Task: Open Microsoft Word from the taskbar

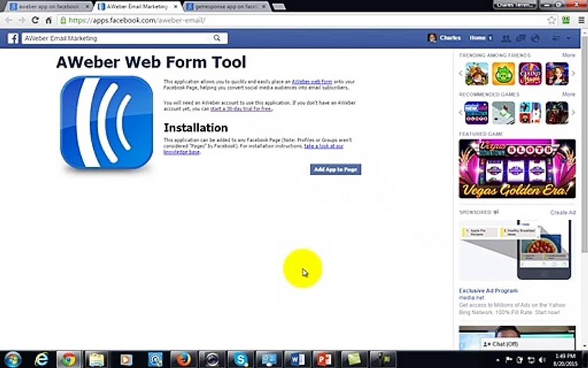Action: point(298,359)
